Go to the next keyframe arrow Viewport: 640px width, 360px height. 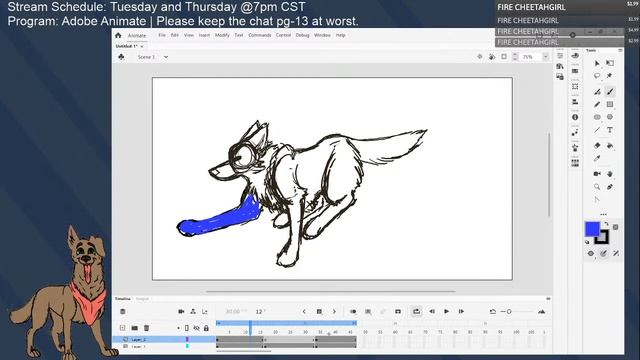coord(334,311)
